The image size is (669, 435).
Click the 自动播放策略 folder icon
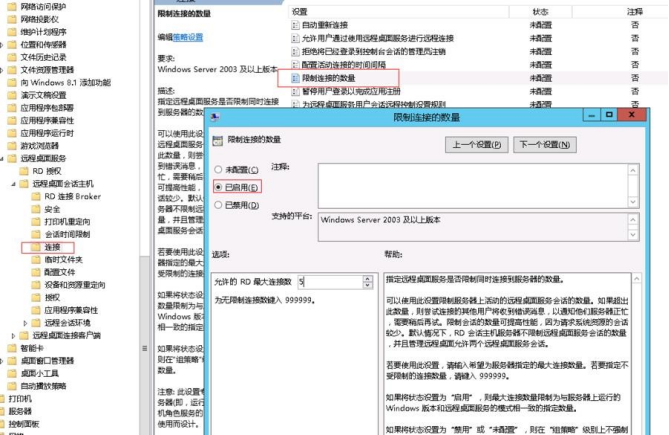pos(12,386)
